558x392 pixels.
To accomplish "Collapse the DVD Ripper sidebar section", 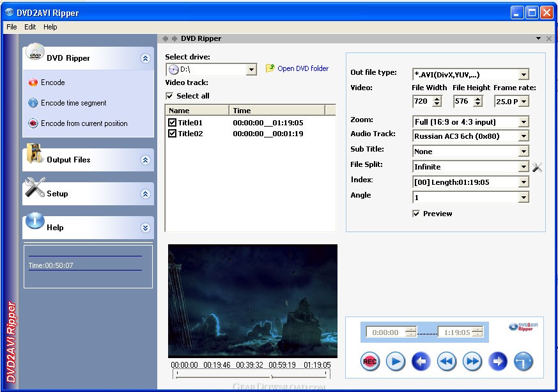I will coord(145,58).
